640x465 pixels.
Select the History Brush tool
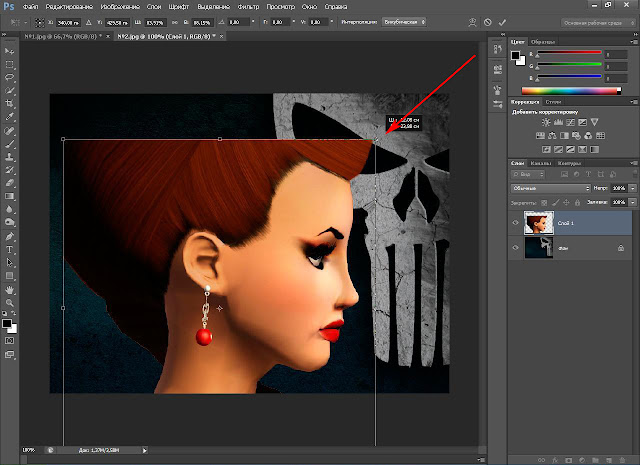[9, 170]
